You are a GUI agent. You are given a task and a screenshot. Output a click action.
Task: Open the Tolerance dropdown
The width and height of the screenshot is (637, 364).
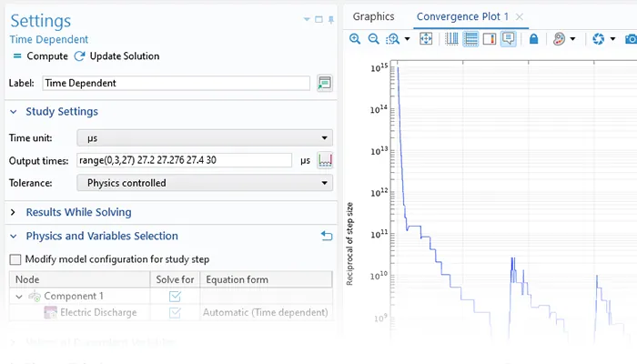[205, 183]
